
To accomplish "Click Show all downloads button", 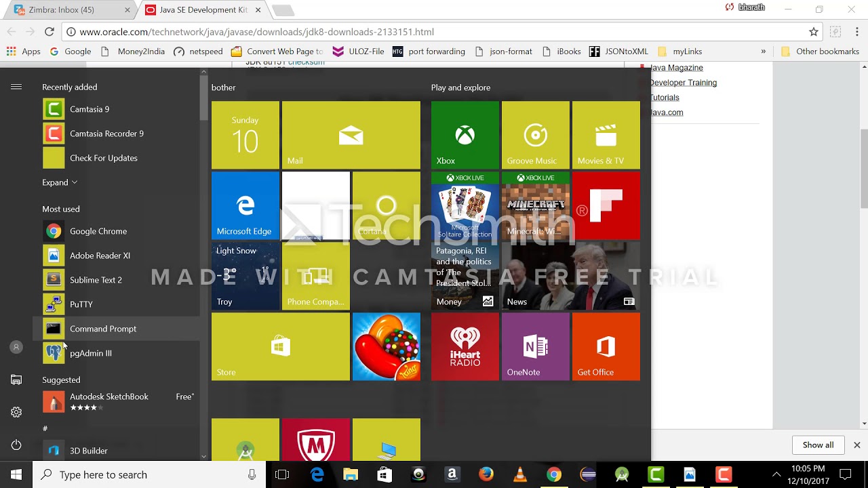I will [818, 445].
